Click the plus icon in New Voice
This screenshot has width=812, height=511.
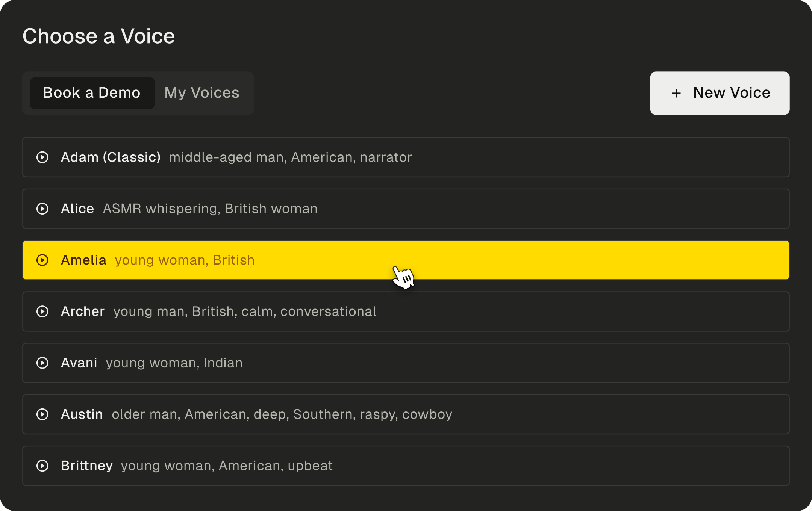[x=676, y=93]
